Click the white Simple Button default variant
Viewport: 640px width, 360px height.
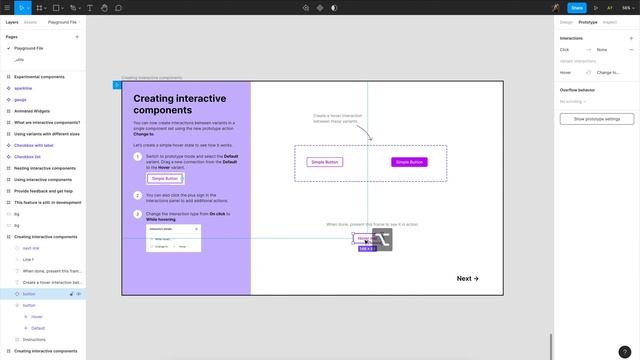click(x=324, y=162)
